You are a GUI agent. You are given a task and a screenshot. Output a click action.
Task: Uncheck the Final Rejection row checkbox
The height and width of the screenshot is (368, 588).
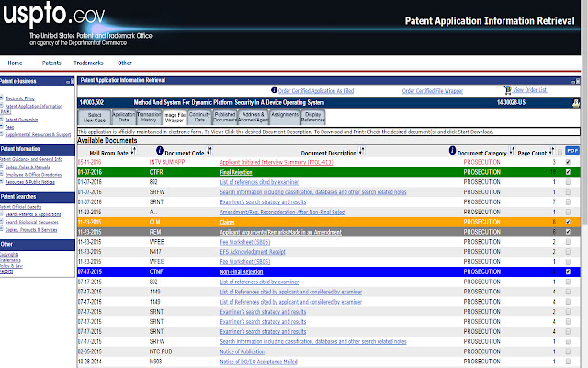point(568,172)
